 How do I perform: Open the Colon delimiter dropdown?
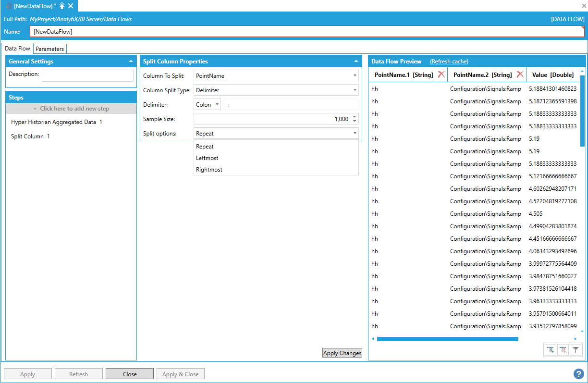(217, 104)
